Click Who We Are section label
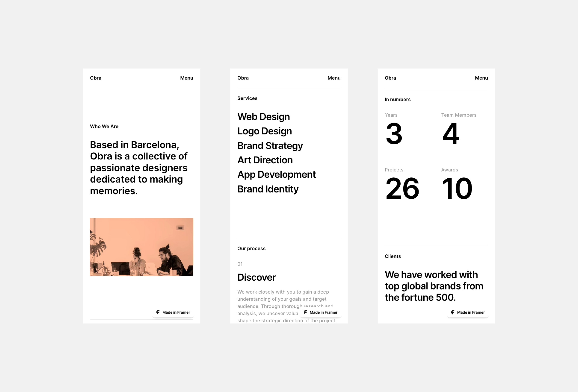Image resolution: width=578 pixels, height=392 pixels. (x=104, y=126)
